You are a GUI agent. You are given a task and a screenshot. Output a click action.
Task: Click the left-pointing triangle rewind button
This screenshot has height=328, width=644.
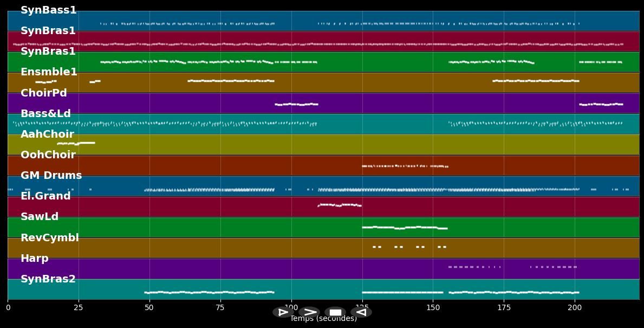click(x=361, y=312)
